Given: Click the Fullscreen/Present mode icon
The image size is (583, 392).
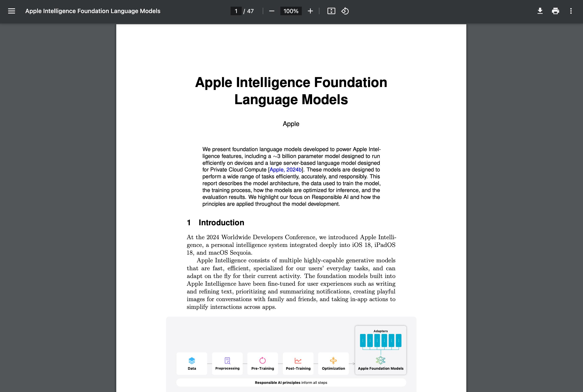Looking at the screenshot, I should (332, 11).
